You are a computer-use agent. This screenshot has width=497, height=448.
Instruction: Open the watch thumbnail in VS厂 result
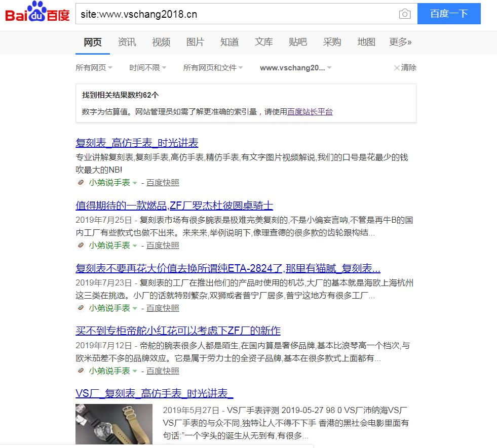(114, 424)
